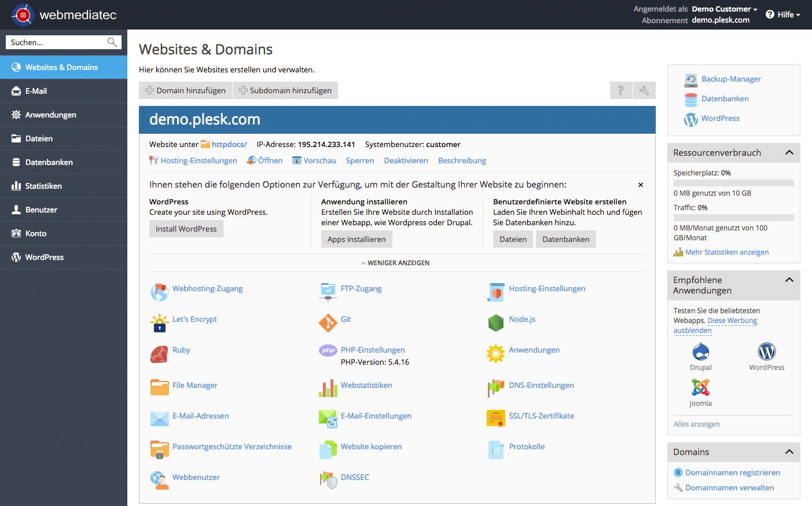Click Install WordPress button
The width and height of the screenshot is (812, 506).
click(186, 229)
